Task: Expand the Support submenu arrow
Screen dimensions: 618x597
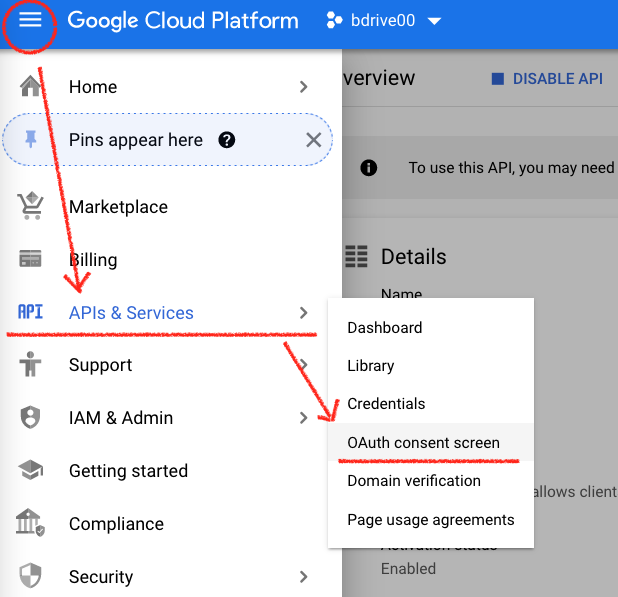Action: click(304, 365)
